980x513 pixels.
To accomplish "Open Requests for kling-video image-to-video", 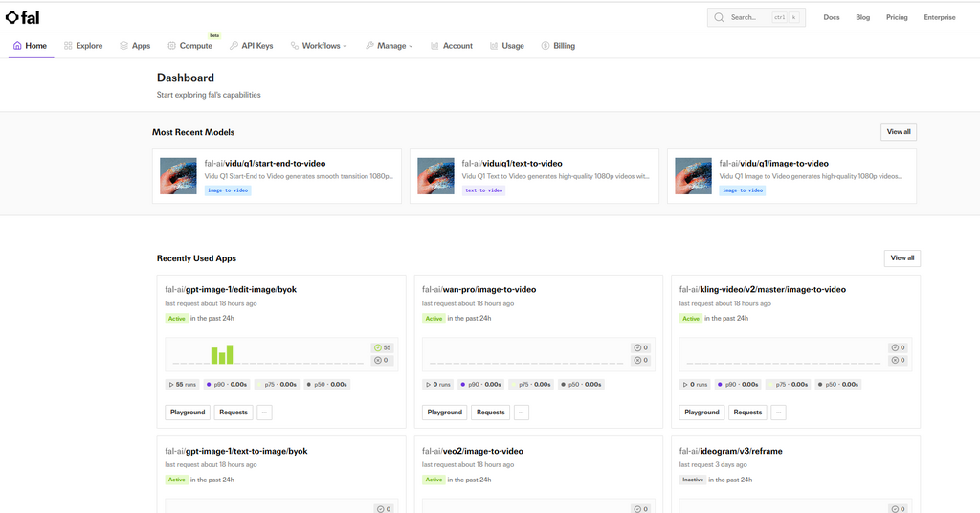I will tap(747, 413).
